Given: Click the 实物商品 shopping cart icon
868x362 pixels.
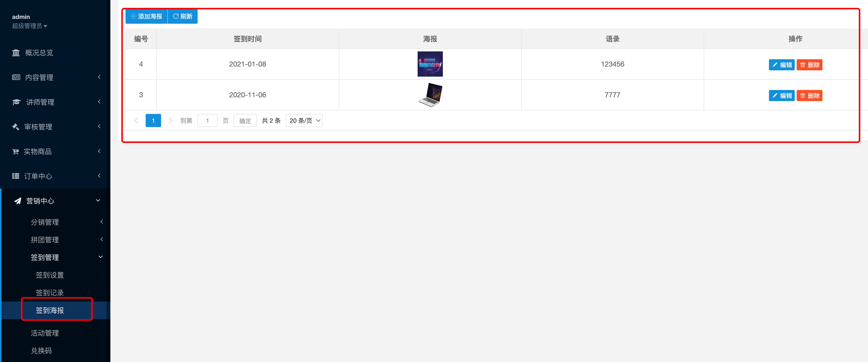Looking at the screenshot, I should pos(16,151).
